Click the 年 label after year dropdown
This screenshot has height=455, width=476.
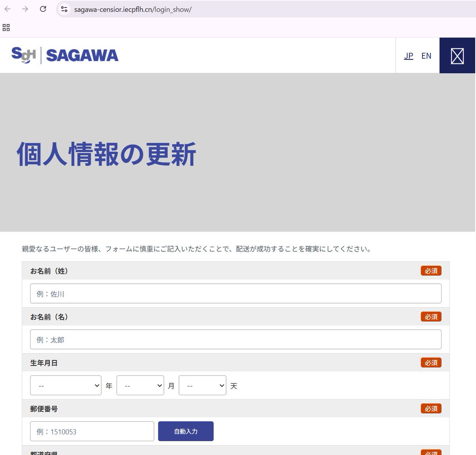coord(109,386)
